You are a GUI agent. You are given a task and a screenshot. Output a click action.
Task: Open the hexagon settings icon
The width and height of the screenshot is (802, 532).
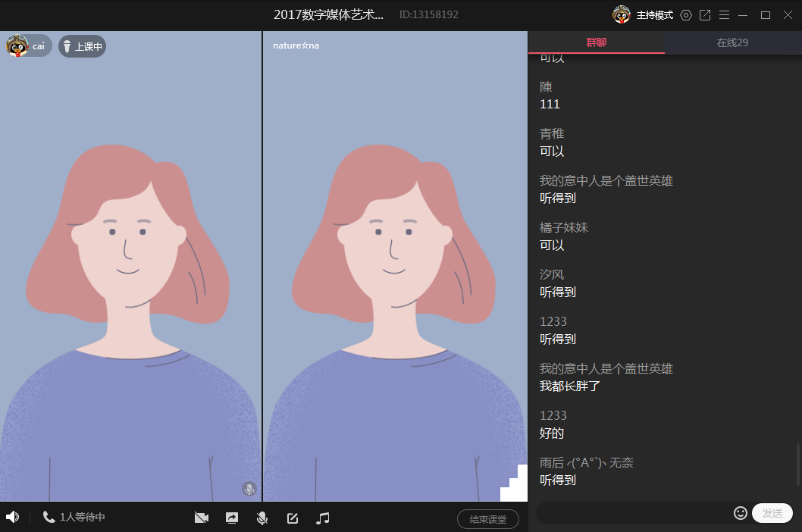(686, 15)
